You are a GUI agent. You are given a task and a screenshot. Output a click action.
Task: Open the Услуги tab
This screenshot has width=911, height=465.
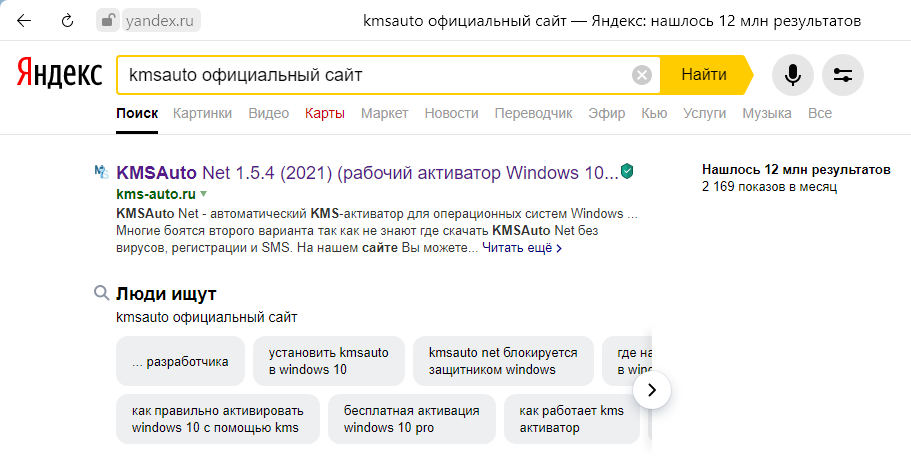704,113
